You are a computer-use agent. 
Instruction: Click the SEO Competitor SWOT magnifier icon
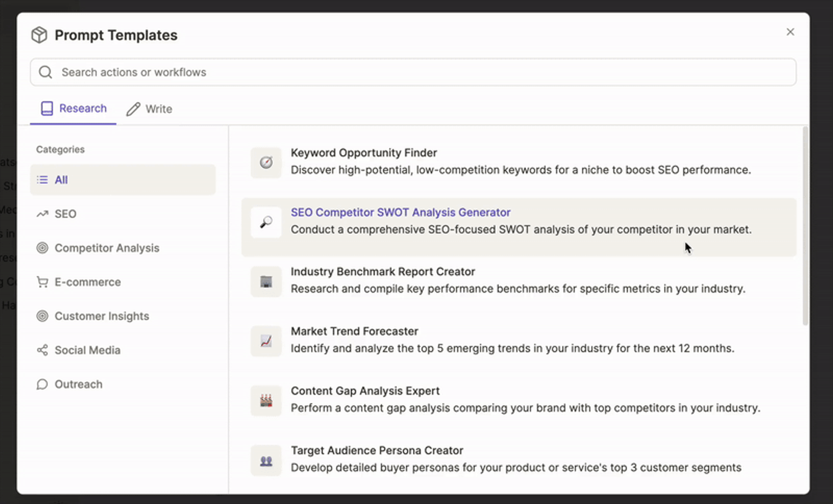pyautogui.click(x=266, y=222)
